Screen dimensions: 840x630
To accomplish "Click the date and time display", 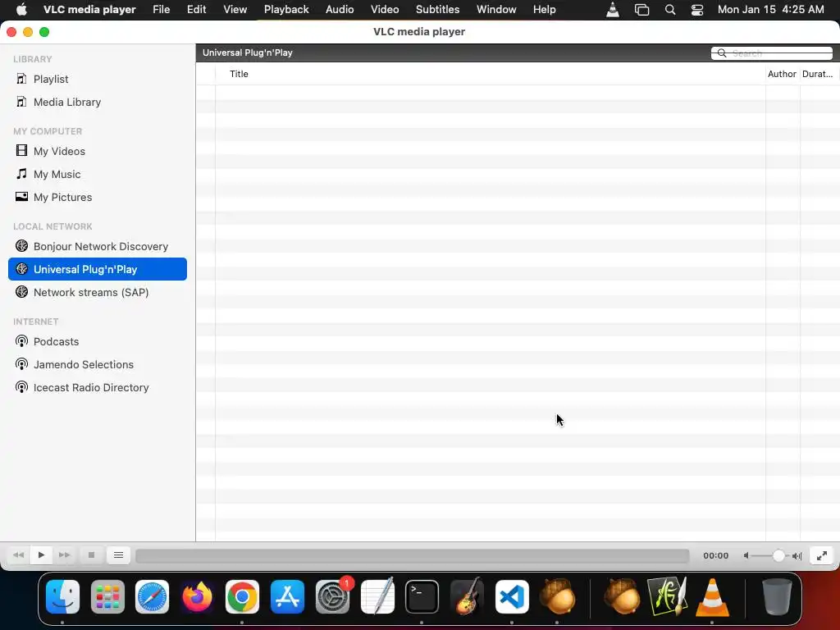I will pos(771,10).
